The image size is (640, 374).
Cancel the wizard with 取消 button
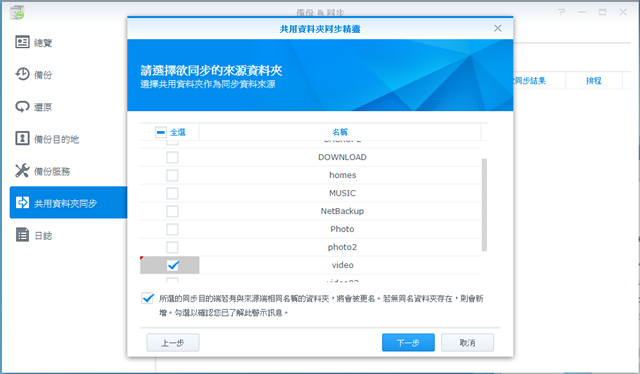tap(467, 343)
